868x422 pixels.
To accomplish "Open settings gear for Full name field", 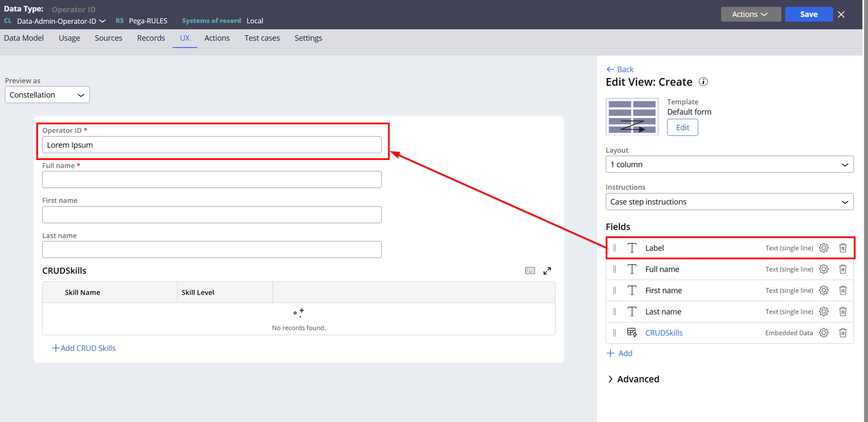I will point(824,269).
